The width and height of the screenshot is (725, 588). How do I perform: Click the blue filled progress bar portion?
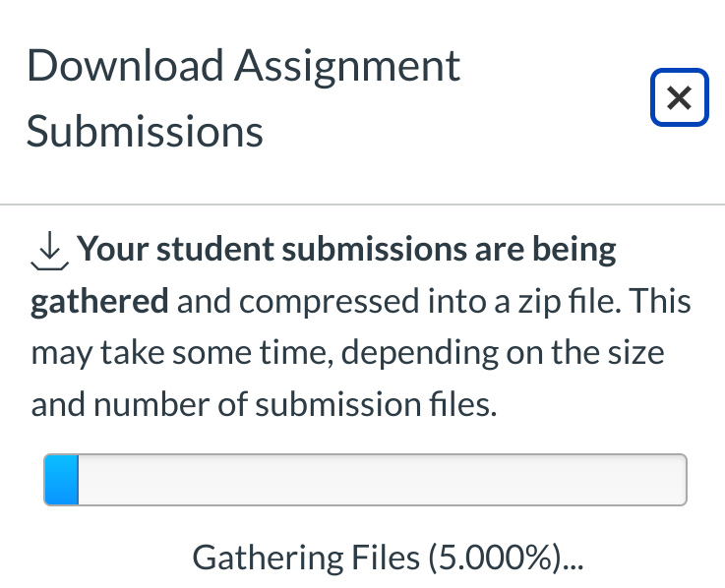61,480
